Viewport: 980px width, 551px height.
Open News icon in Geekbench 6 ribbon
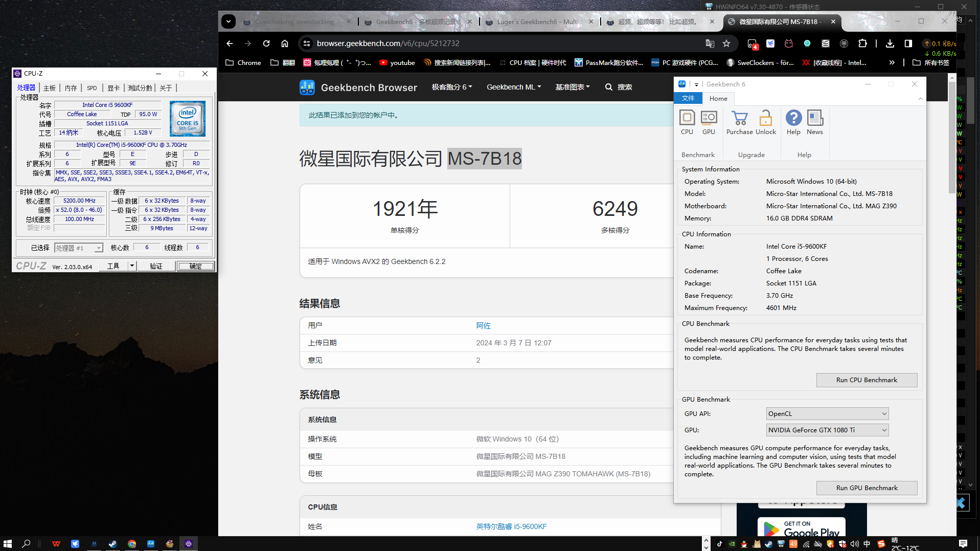815,122
